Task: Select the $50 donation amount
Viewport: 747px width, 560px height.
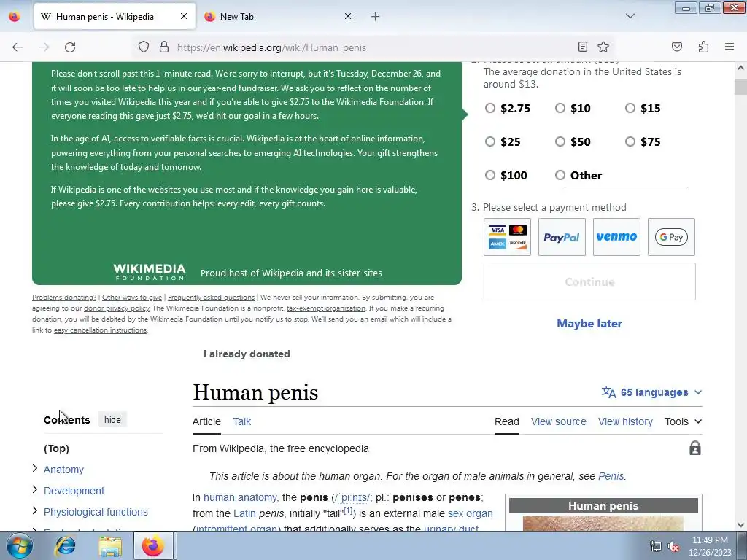Action: (560, 141)
